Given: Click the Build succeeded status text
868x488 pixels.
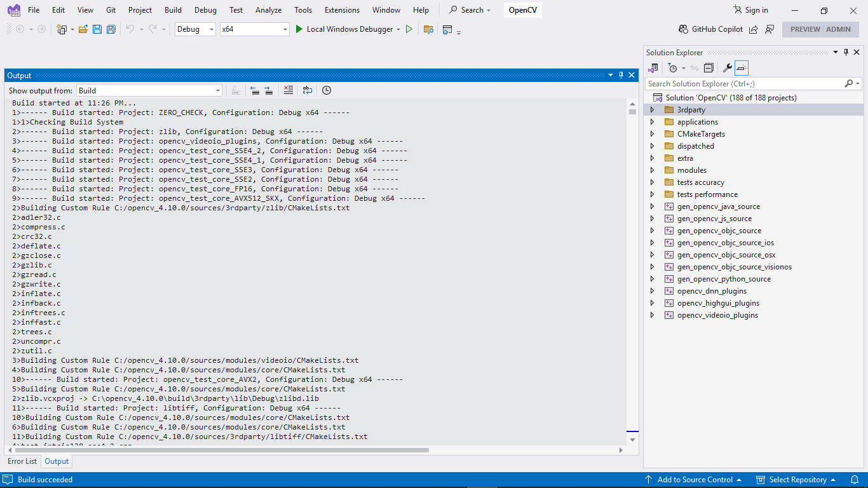Looking at the screenshot, I should 45,480.
